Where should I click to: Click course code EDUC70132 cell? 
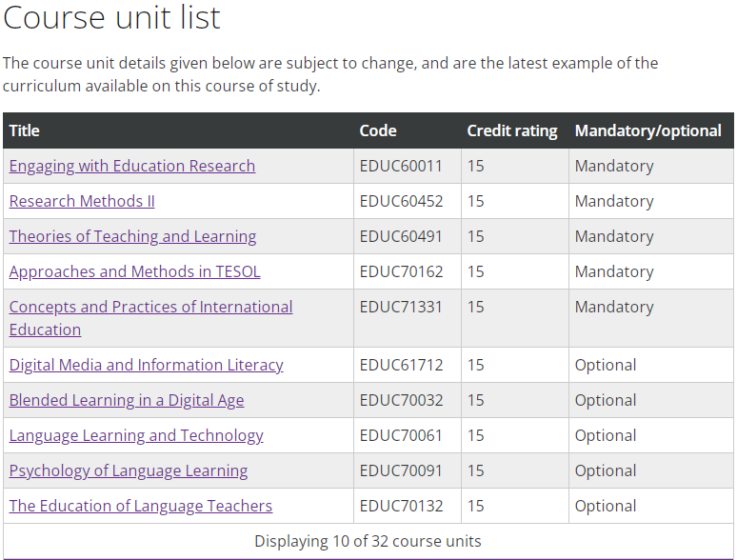click(x=408, y=506)
